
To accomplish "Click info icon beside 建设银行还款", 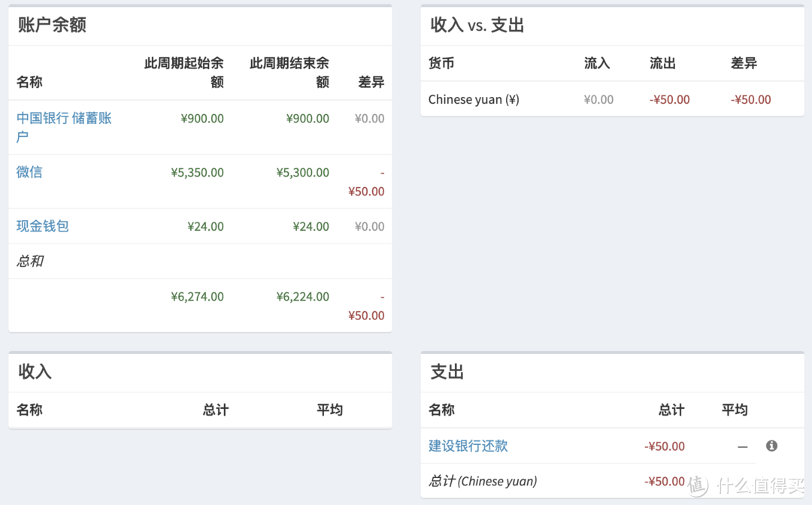I will [x=771, y=446].
